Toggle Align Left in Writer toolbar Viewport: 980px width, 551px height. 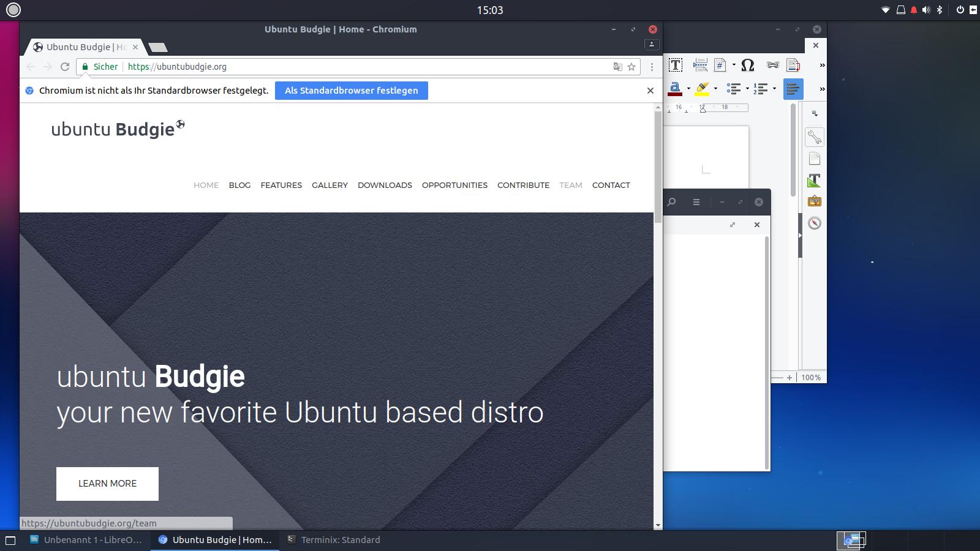[x=793, y=89]
